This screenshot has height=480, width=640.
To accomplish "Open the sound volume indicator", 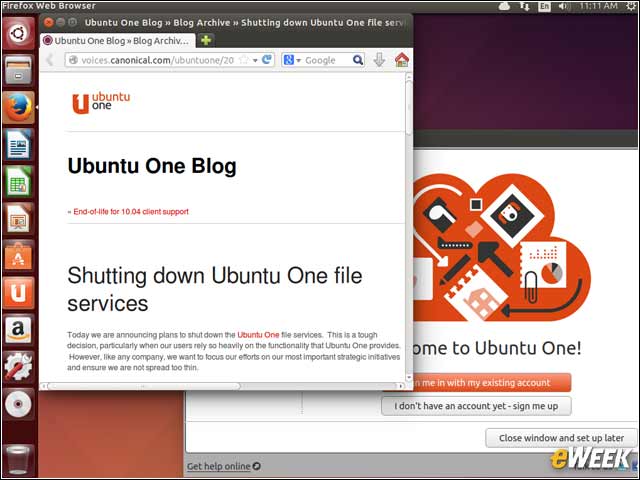I will [x=565, y=6].
